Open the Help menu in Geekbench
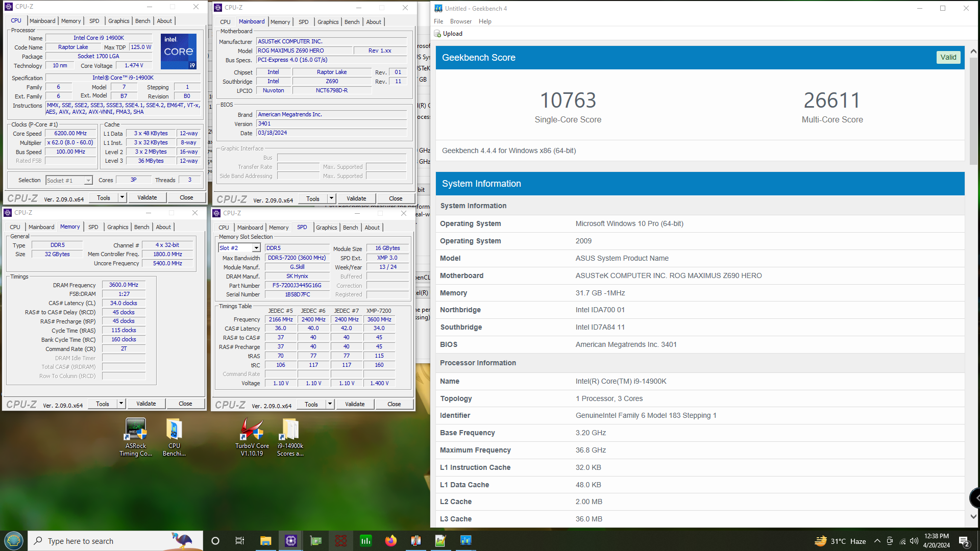Screen dimensions: 980x551 (485, 21)
